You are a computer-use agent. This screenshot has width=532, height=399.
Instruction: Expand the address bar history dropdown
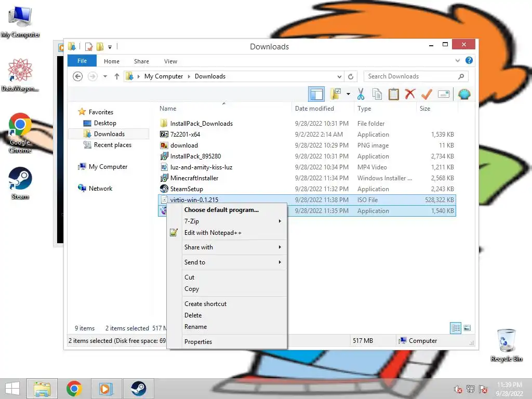[x=339, y=76]
